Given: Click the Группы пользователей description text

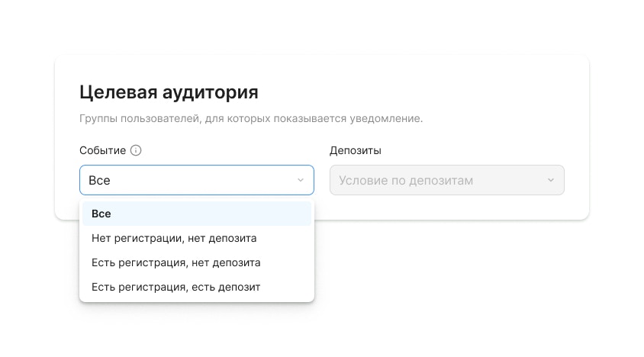Looking at the screenshot, I should [251, 119].
